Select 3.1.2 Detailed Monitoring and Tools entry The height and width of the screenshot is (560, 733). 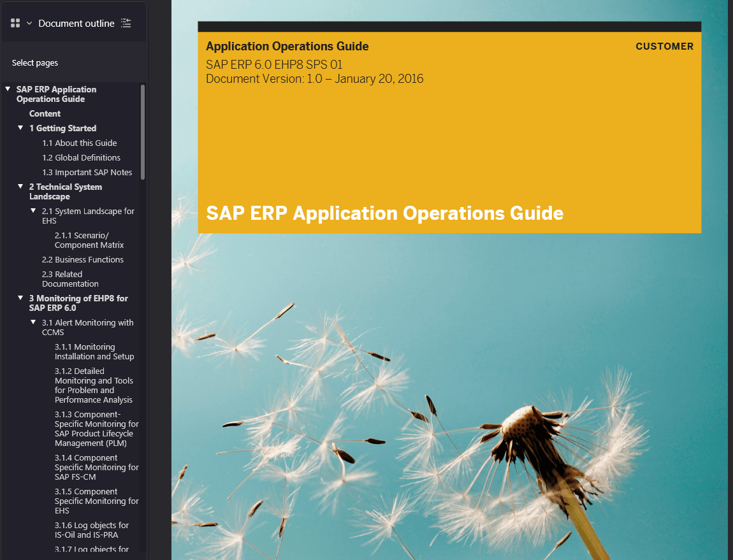coord(94,385)
